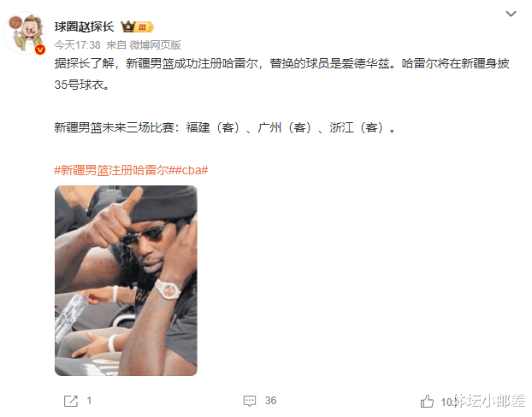Click the first paragraph about 哈雷尔 registration

point(281,64)
